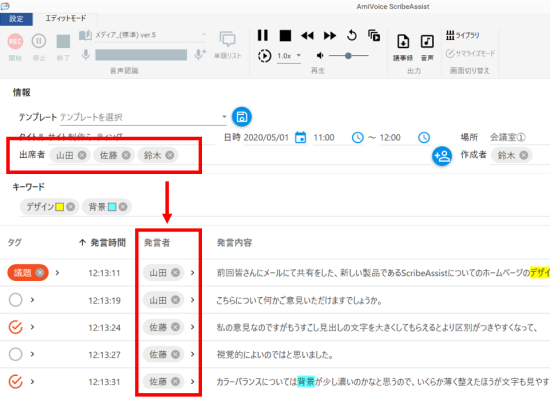Add attendee with blue person-plus button
Screen dimensions: 550x397
(x=442, y=156)
